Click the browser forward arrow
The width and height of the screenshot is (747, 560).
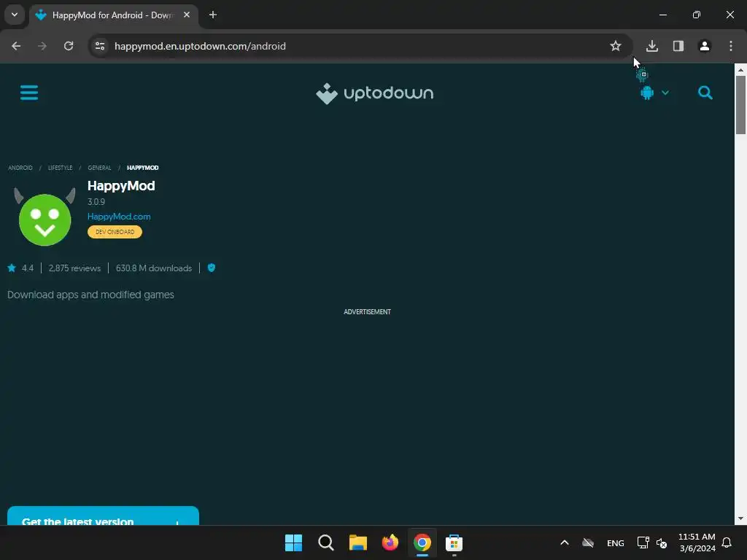(42, 46)
